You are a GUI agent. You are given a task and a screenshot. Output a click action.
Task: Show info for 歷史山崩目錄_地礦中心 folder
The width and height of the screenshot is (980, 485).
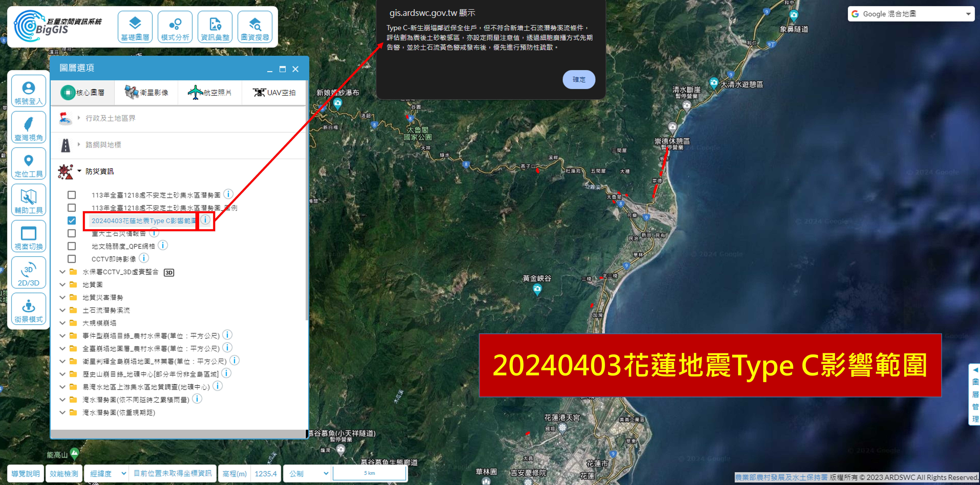click(x=226, y=373)
